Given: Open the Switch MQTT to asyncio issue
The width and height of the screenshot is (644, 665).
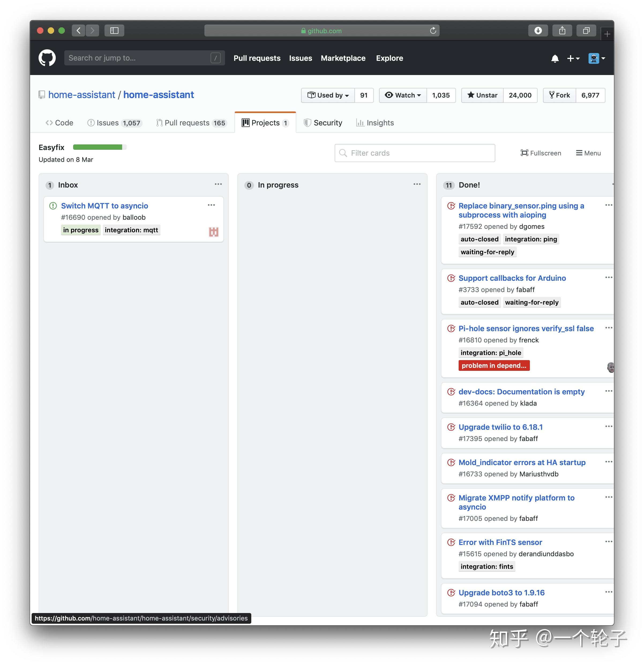Looking at the screenshot, I should (x=104, y=206).
